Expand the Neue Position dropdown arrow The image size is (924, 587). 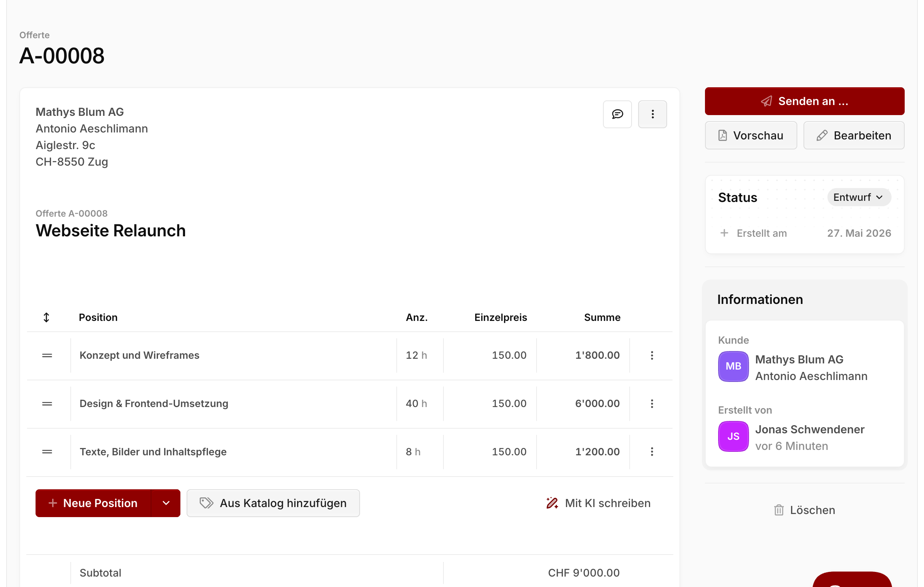point(166,503)
